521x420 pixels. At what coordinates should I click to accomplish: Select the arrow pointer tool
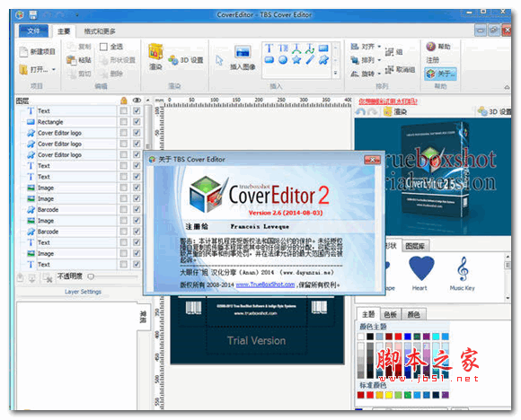tap(219, 60)
